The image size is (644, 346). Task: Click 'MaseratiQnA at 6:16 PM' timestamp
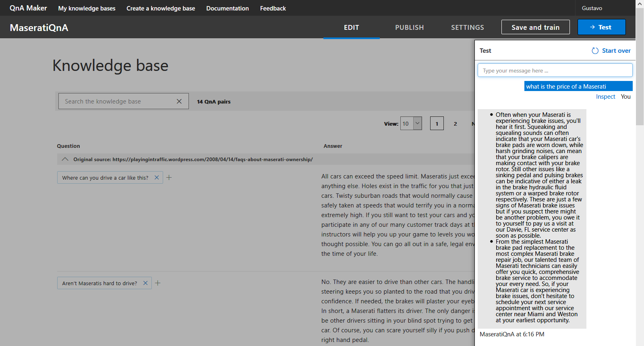click(512, 334)
